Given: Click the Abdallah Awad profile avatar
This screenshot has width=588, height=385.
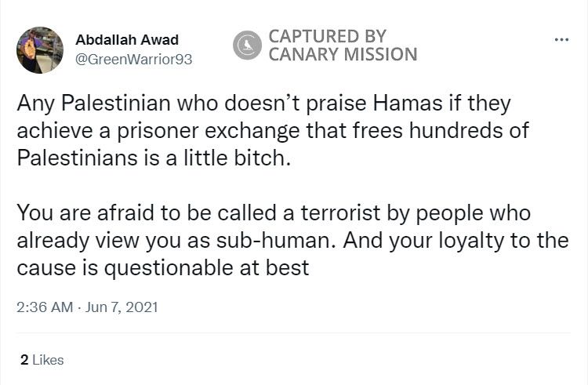Looking at the screenshot, I should 40,49.
